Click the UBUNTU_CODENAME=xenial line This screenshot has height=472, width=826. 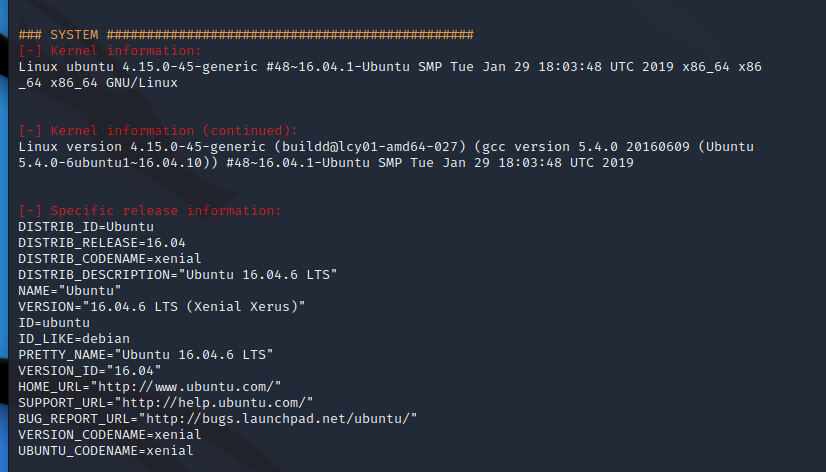pyautogui.click(x=106, y=451)
